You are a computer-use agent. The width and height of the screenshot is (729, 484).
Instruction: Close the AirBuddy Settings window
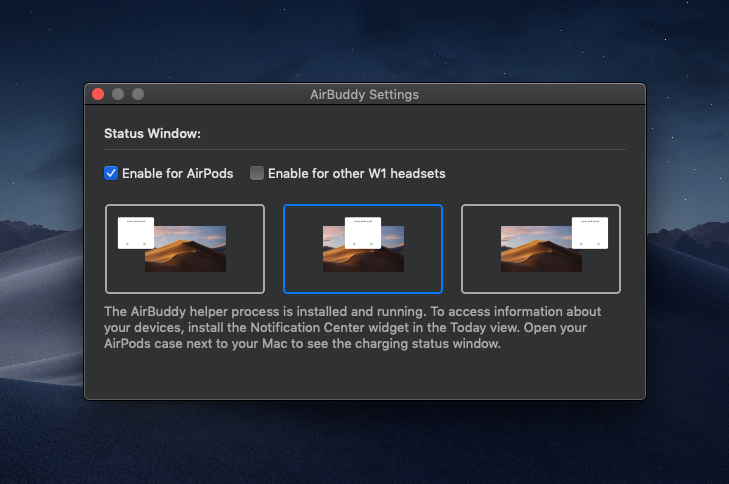click(98, 94)
